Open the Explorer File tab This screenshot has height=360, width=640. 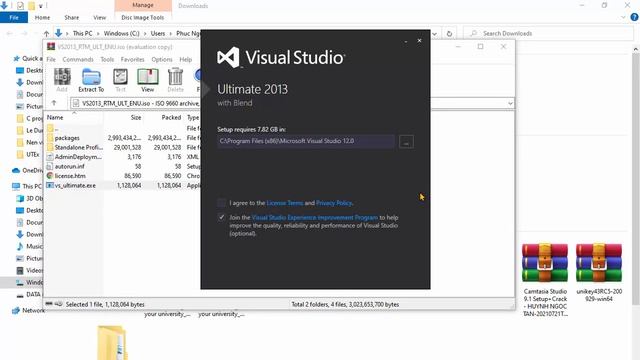pyautogui.click(x=14, y=18)
